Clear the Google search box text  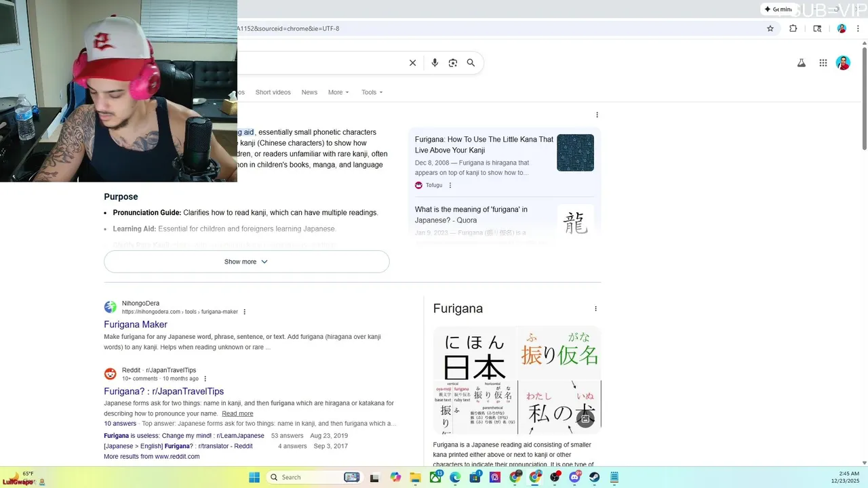click(x=412, y=63)
